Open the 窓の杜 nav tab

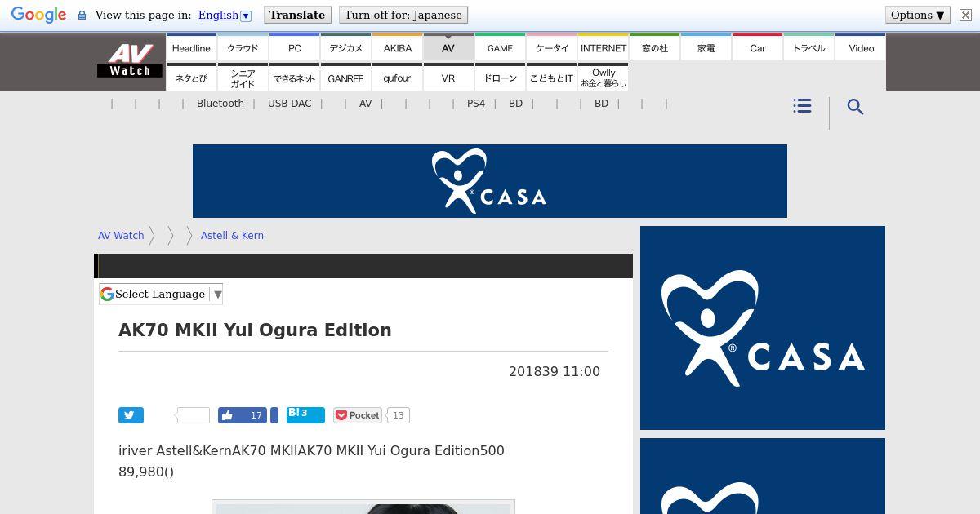point(654,47)
